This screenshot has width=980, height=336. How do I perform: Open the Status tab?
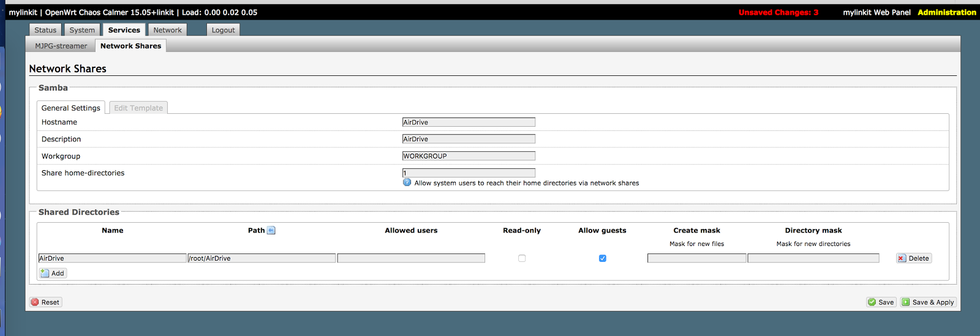[45, 30]
